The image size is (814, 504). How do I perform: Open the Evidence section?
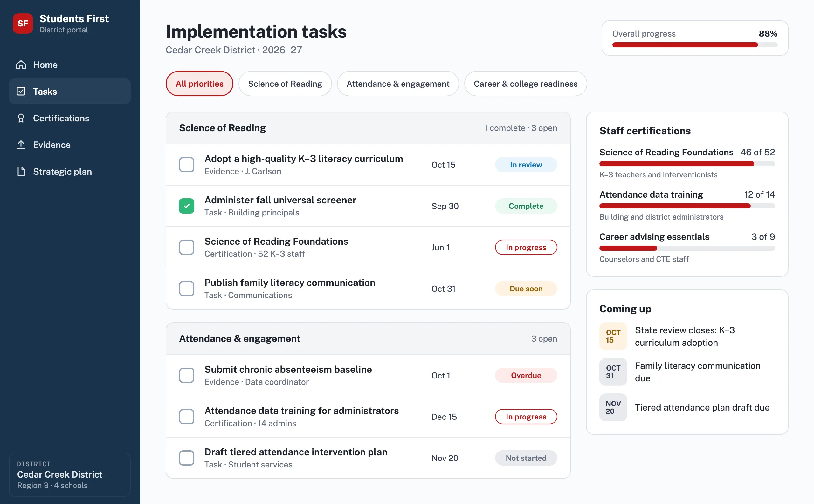tap(70, 145)
